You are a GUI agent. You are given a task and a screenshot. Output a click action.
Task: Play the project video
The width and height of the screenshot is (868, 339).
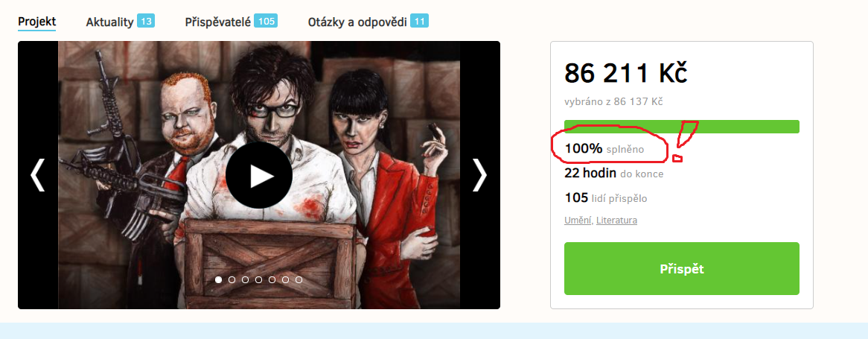point(259,175)
